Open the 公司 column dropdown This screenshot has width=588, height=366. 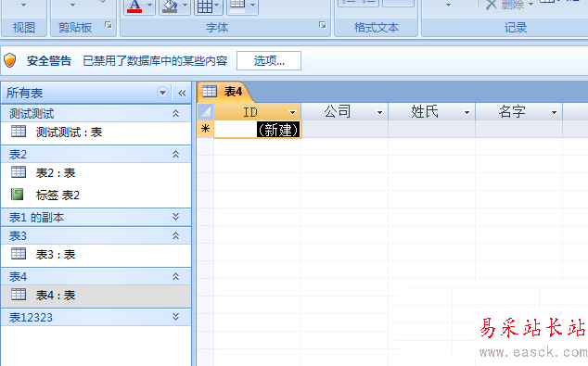click(379, 112)
